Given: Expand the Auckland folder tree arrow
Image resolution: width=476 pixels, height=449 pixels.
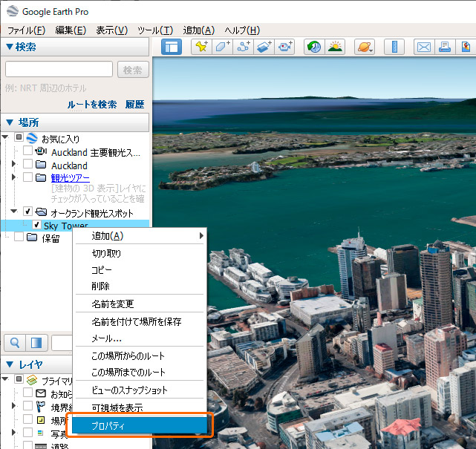Looking at the screenshot, I should 13,165.
